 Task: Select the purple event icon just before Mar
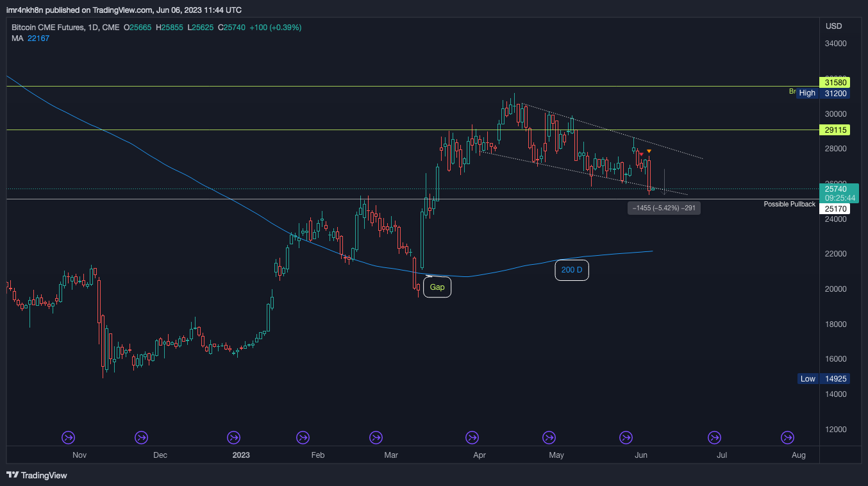pos(376,437)
